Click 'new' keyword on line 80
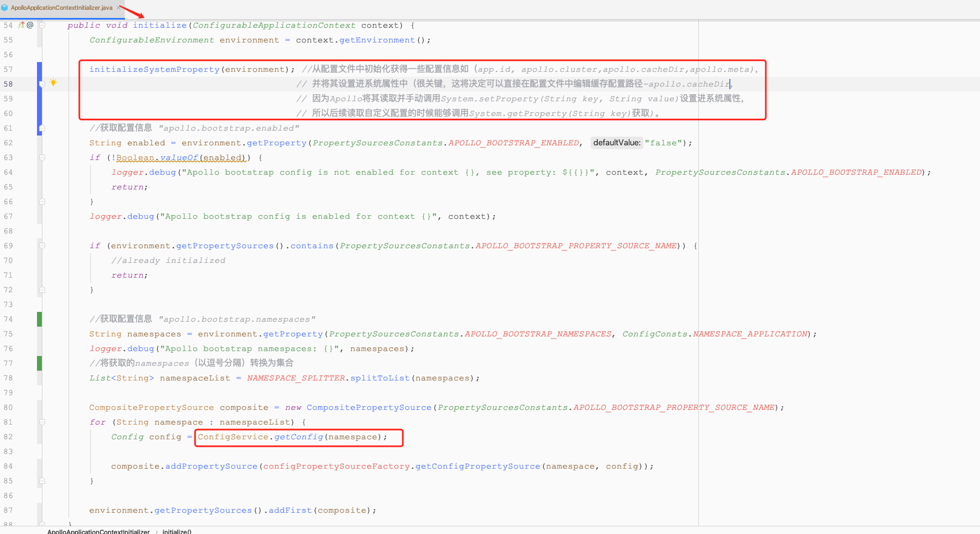The width and height of the screenshot is (980, 534). point(293,407)
